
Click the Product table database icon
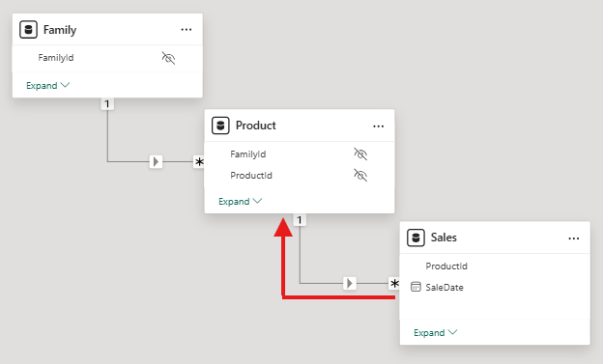coord(220,126)
